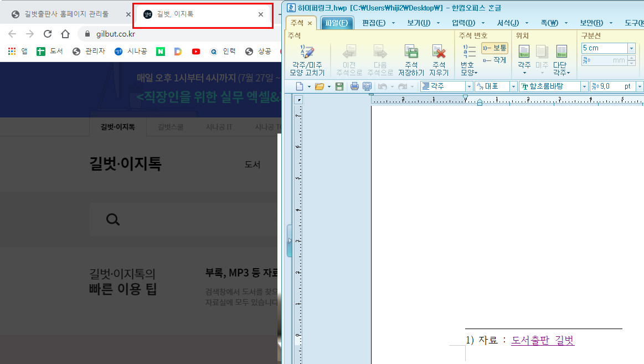Image resolution: width=644 pixels, height=364 pixels.
Task: Open the 파일(F) menu
Action: click(336, 23)
